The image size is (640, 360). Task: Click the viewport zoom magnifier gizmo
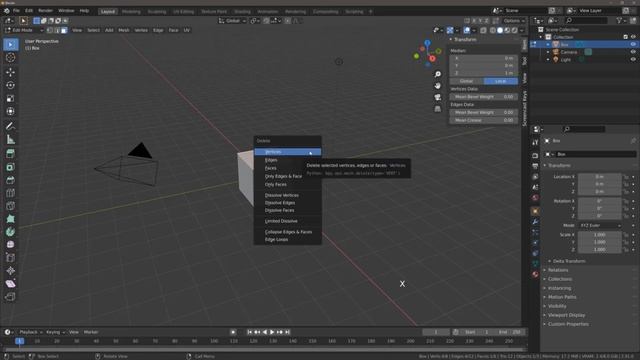click(x=438, y=74)
